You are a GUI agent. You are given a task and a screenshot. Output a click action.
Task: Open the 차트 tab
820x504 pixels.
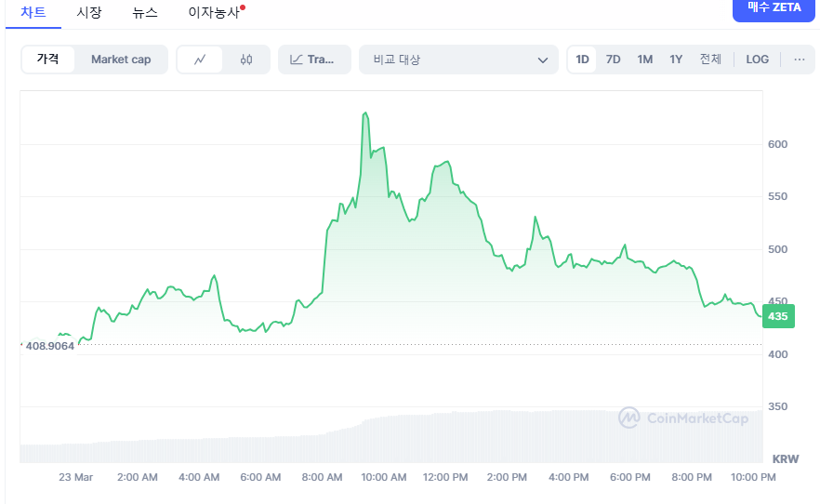coord(33,12)
